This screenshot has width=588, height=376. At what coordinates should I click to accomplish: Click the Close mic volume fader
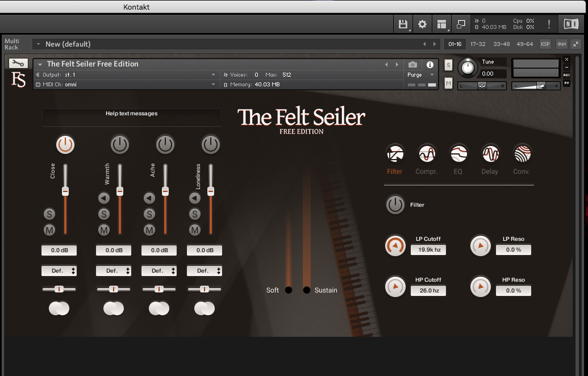pos(65,191)
